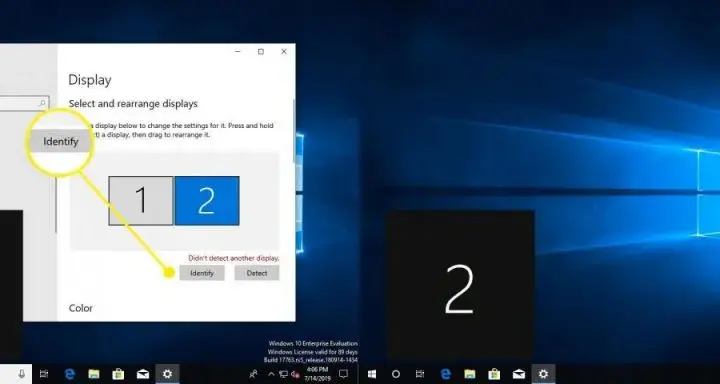Click Settings gear on the taskbar with the clock
This screenshot has width=720, height=384.
pos(168,374)
